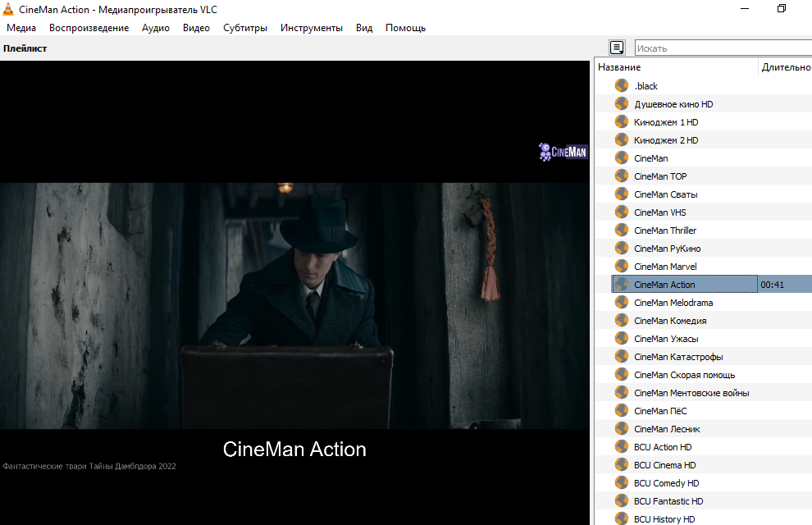The width and height of the screenshot is (812, 525).
Task: Click the VLC cone icon in title bar
Action: (x=8, y=9)
